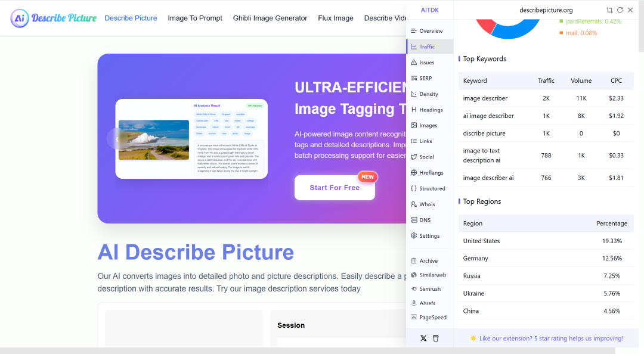The image size is (644, 354).
Task: Click the Archive icon
Action: coord(414,261)
